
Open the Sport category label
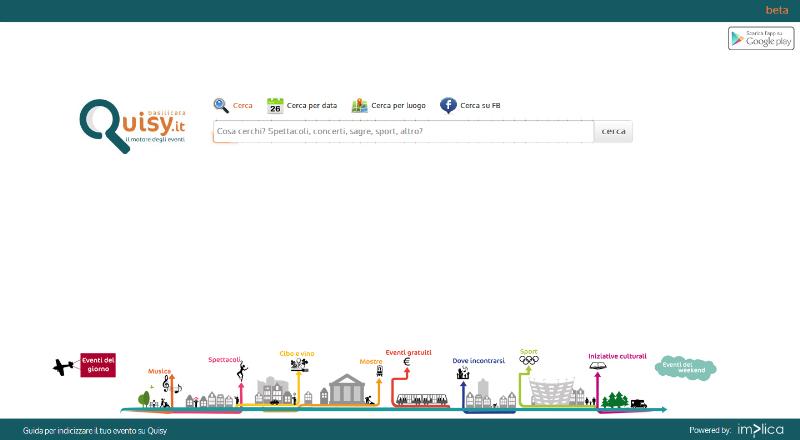click(x=529, y=351)
